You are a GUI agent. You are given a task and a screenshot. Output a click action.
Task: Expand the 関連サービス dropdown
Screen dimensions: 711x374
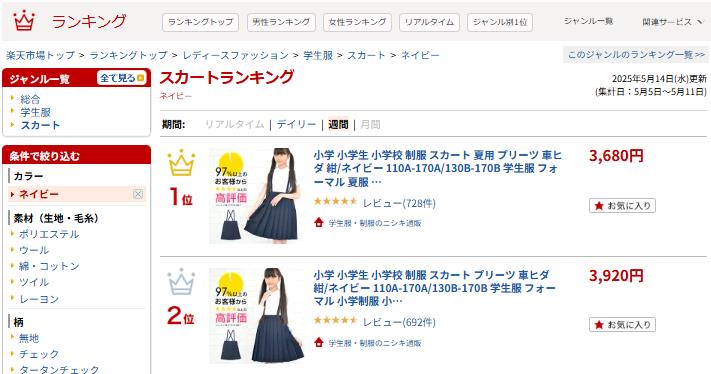pos(672,22)
